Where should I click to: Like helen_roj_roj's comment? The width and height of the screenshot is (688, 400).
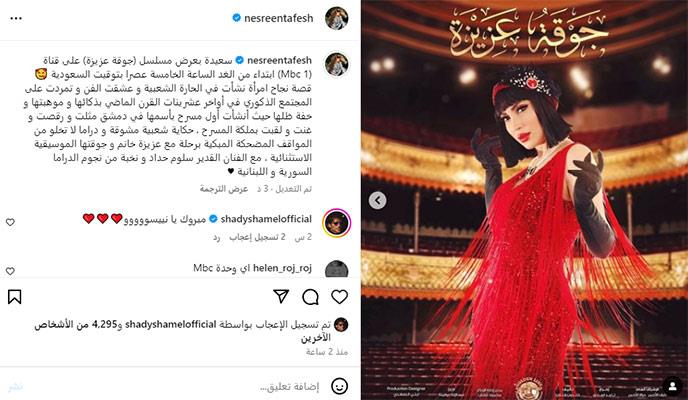click(x=10, y=271)
